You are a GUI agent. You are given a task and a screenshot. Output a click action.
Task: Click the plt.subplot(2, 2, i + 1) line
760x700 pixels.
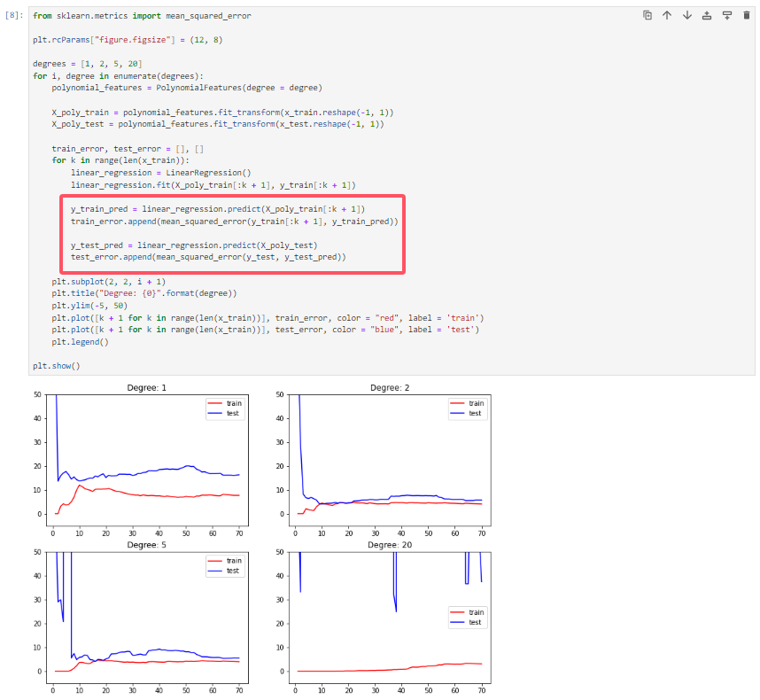[109, 282]
